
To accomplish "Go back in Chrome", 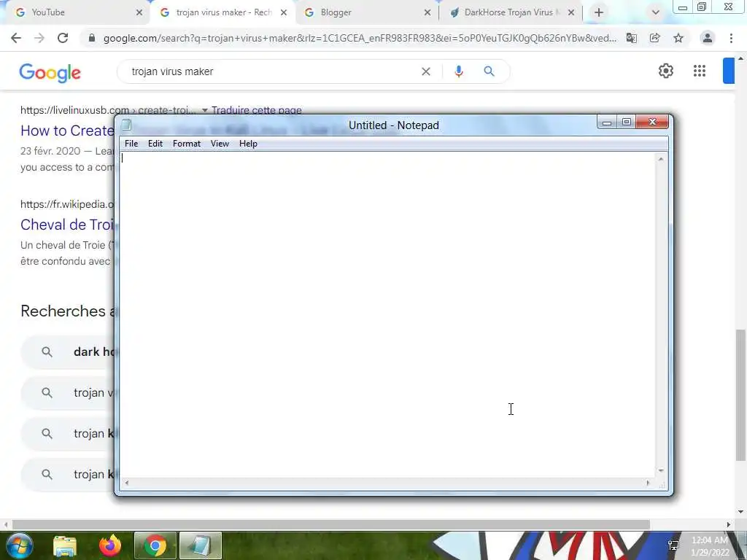I will tap(16, 38).
